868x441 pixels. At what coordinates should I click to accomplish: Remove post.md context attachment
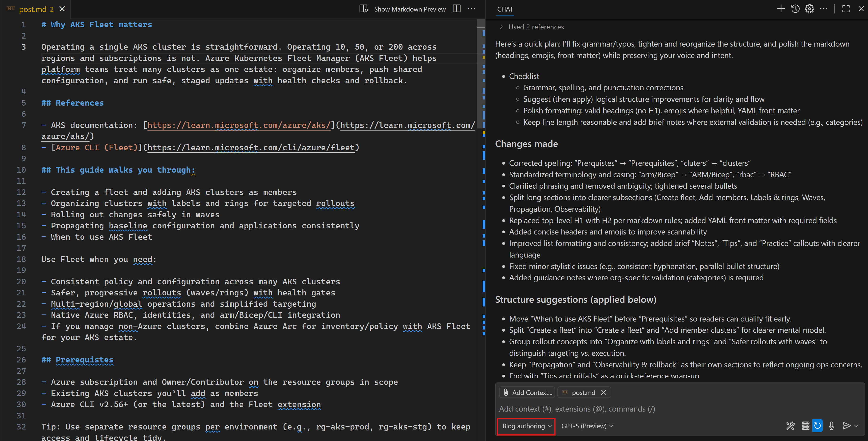click(604, 393)
